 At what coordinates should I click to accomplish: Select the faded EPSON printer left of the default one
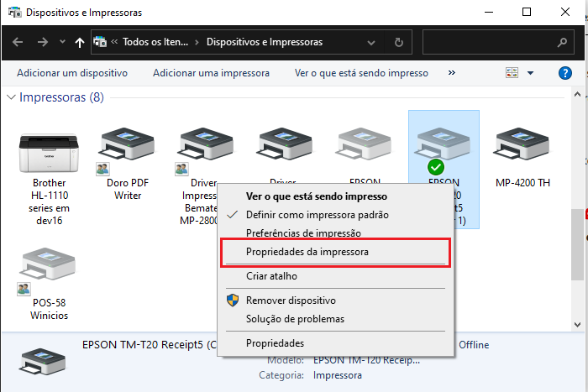pos(365,144)
